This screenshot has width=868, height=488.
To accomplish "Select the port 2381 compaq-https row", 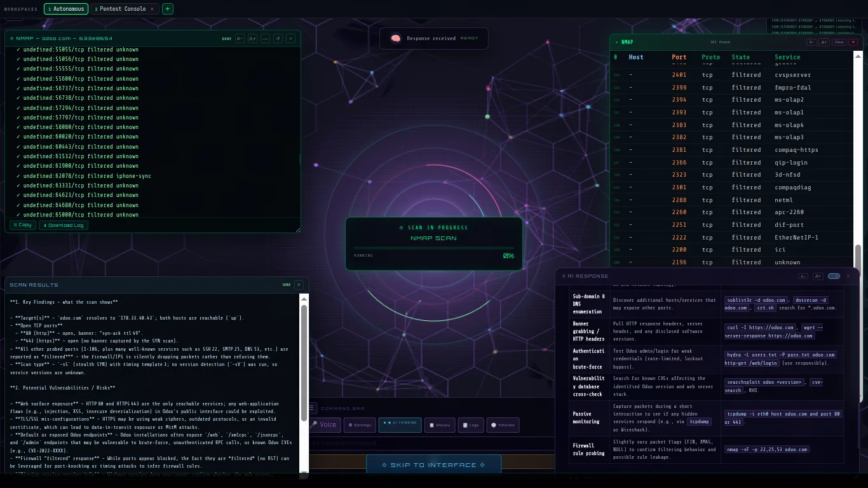I will (732, 150).
